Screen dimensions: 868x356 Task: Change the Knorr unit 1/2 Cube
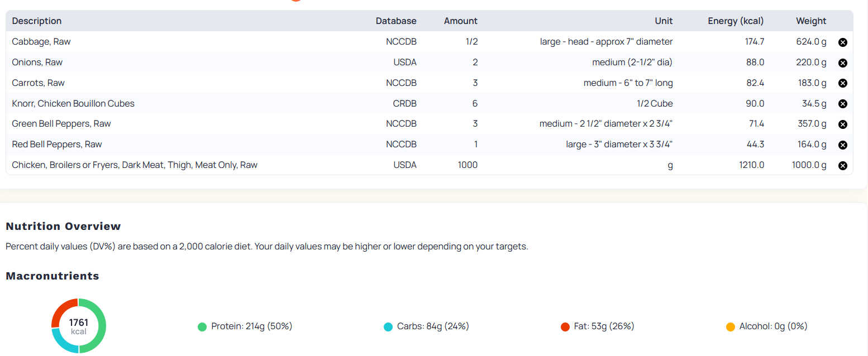655,103
